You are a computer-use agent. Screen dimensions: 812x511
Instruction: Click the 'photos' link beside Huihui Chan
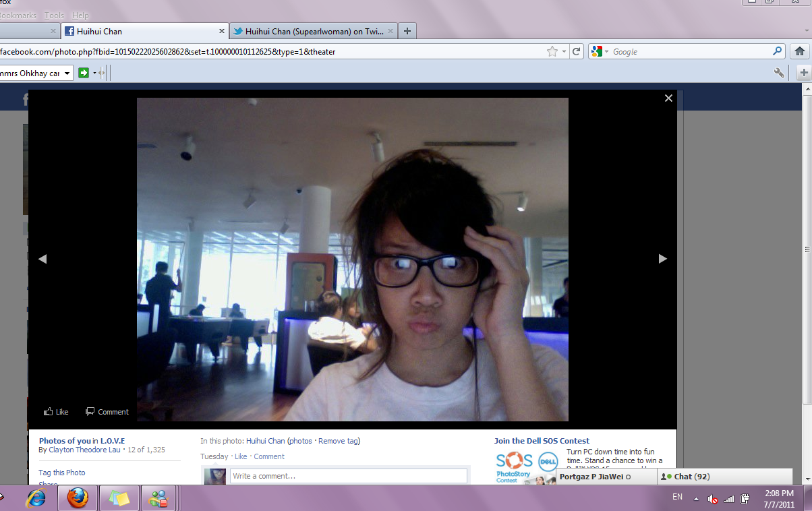click(x=301, y=441)
